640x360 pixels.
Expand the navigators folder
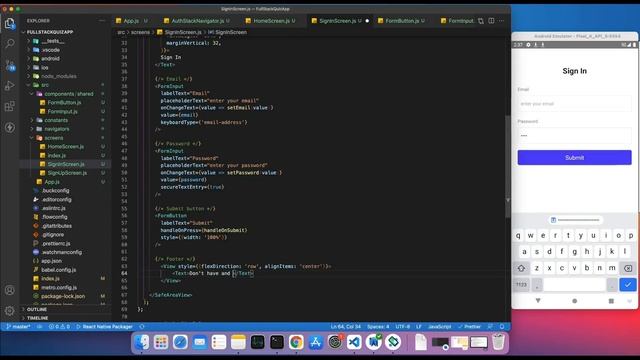tap(57, 129)
